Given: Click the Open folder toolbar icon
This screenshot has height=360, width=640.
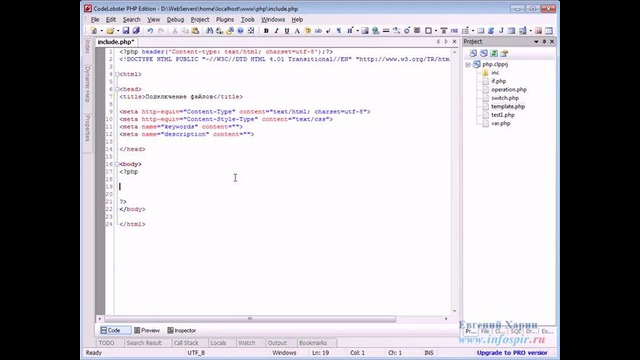Looking at the screenshot, I should coord(110,31).
